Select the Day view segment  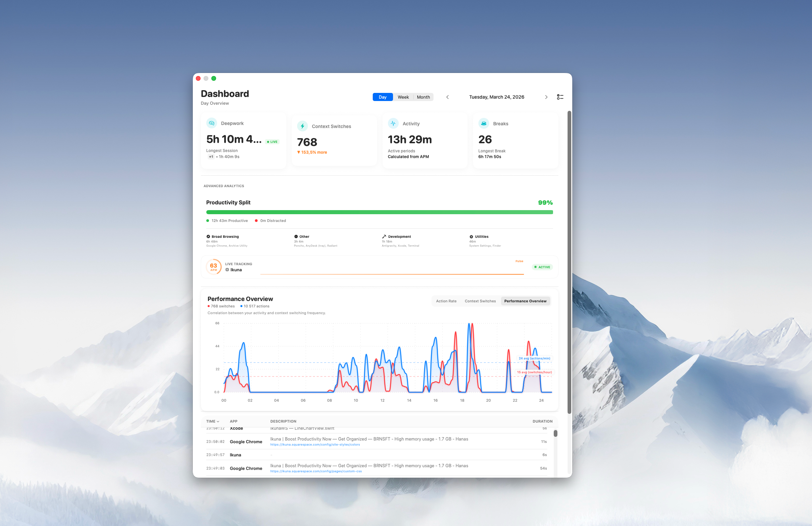(x=383, y=97)
